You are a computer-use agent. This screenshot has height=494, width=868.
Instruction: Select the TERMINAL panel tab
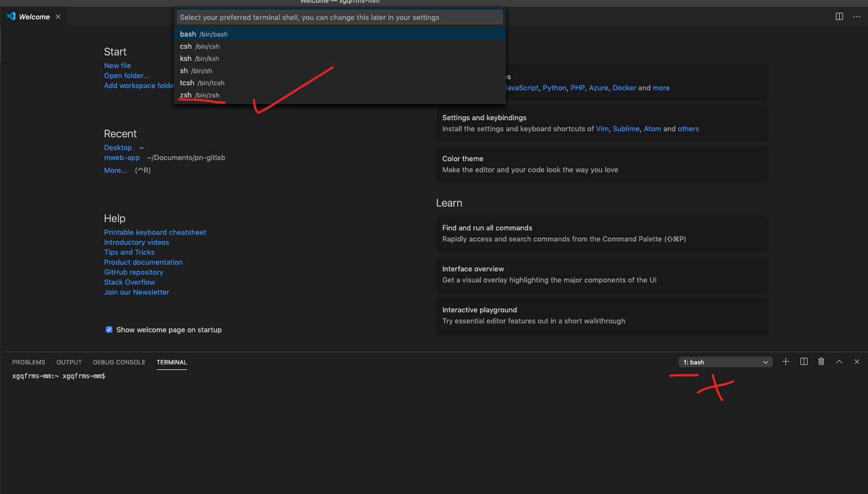pos(172,362)
